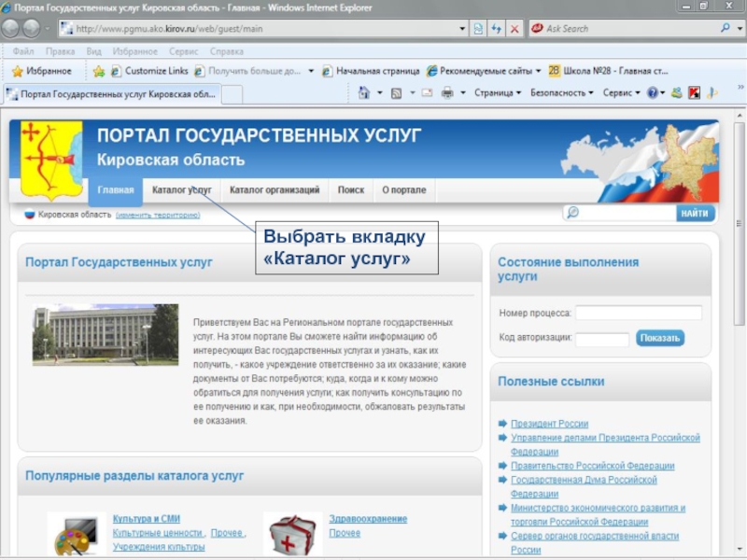The image size is (747, 560).
Task: Click the НАЙТИ search button
Action: click(695, 214)
